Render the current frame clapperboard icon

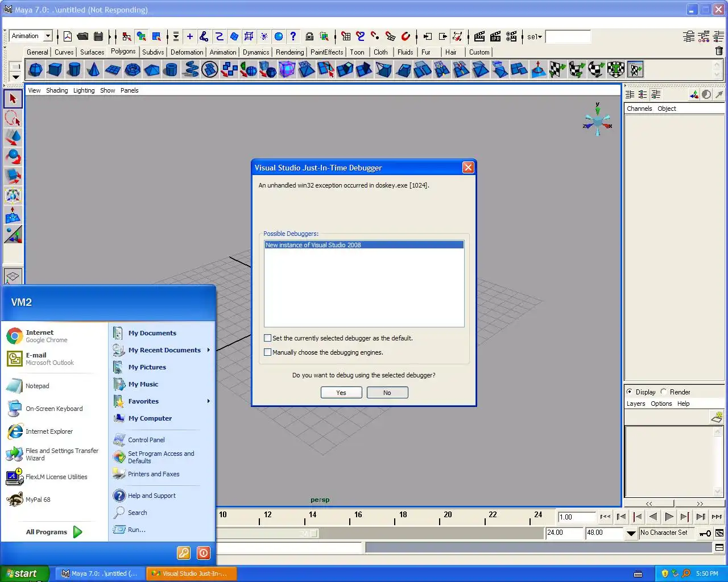coord(479,36)
